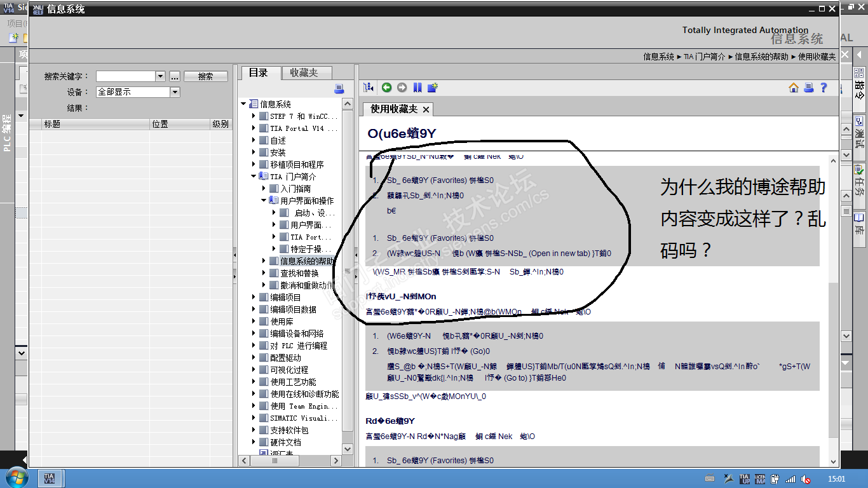Select 硬件文档 tree item
Image resolution: width=868 pixels, height=488 pixels.
[285, 442]
